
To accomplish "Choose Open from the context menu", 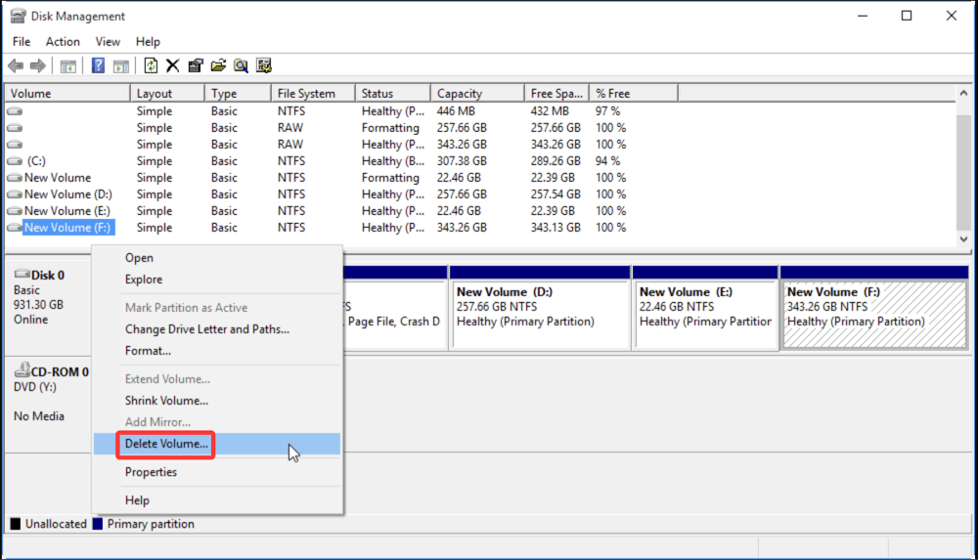I will click(217, 258).
